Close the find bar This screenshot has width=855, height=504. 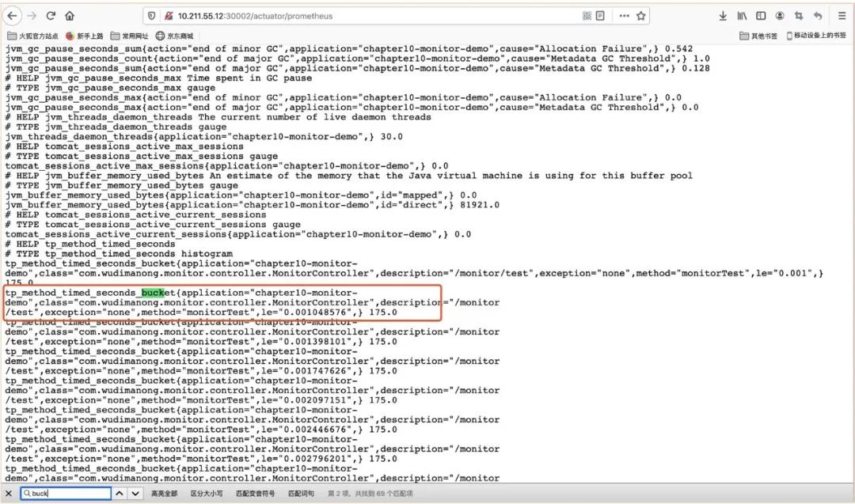coord(8,494)
